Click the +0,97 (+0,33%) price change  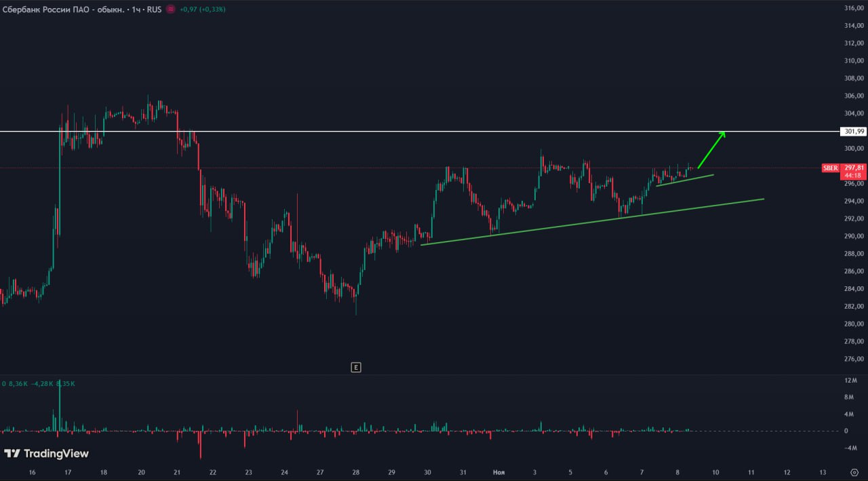(203, 9)
